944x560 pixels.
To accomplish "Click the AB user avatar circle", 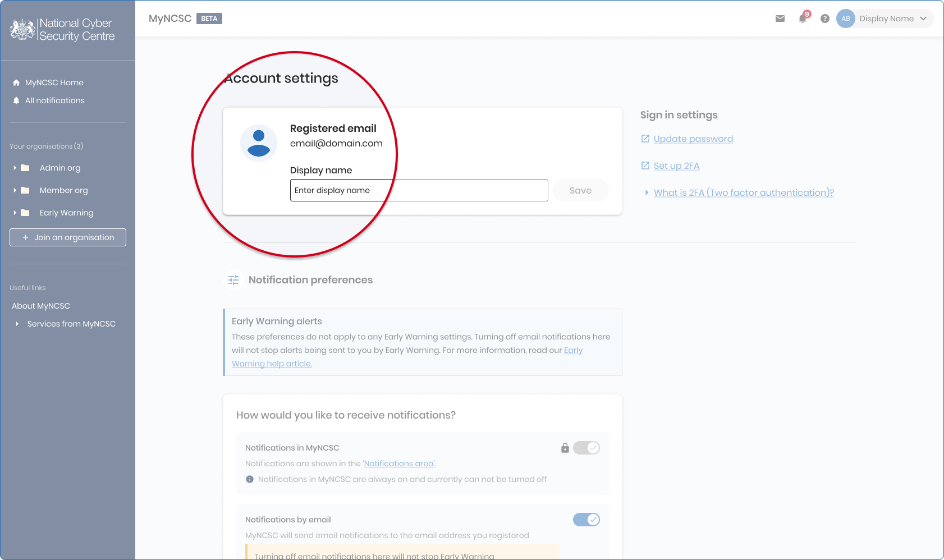I will (846, 19).
